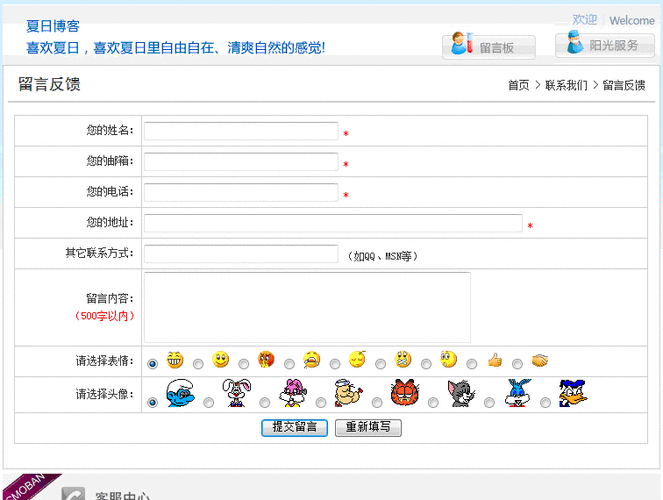
Task: Click the red （500字以内） note
Action: pyautogui.click(x=104, y=316)
